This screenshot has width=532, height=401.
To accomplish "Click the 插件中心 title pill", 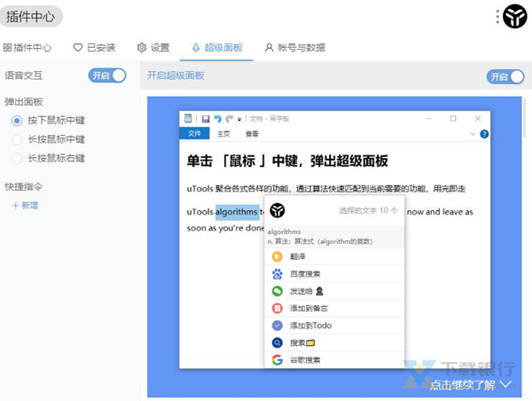I will (31, 16).
